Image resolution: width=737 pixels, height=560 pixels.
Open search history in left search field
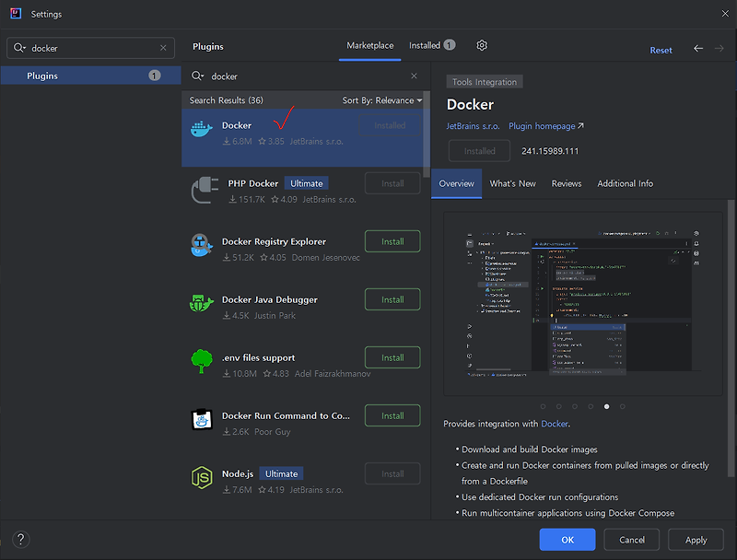(19, 47)
